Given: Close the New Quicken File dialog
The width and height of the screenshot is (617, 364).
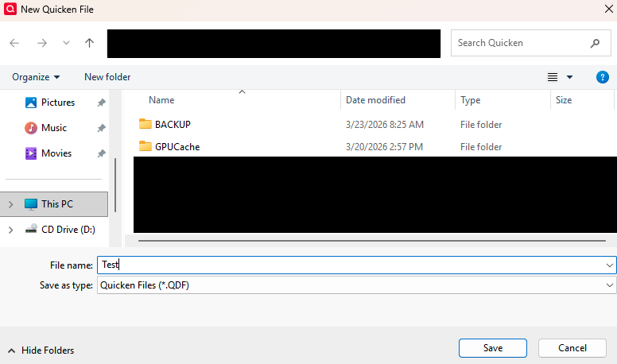Looking at the screenshot, I should coord(608,9).
